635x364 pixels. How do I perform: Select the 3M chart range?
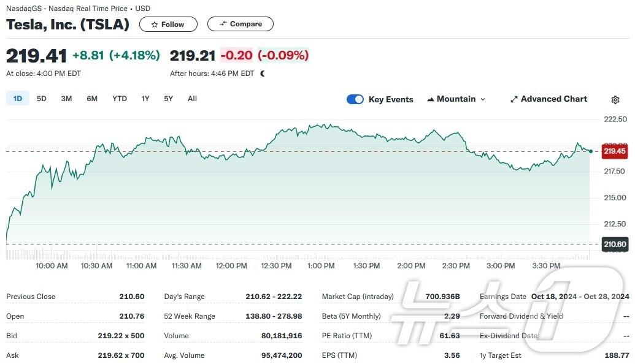[x=66, y=99]
